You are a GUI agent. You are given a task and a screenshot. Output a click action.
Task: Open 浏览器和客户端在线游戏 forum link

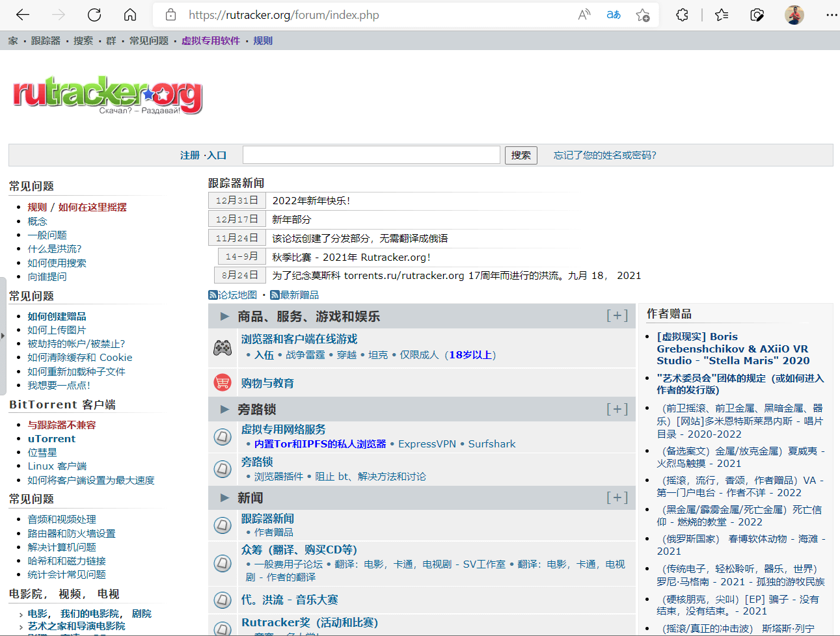(299, 339)
